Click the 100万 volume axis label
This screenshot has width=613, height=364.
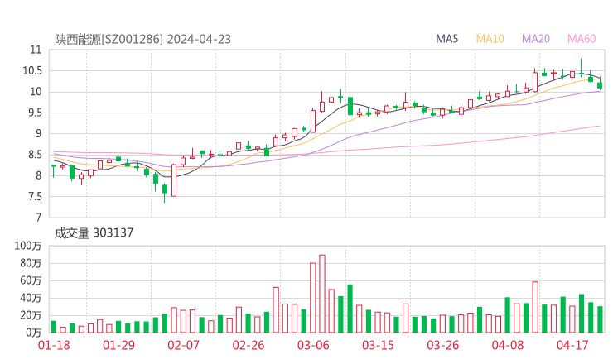click(28, 246)
